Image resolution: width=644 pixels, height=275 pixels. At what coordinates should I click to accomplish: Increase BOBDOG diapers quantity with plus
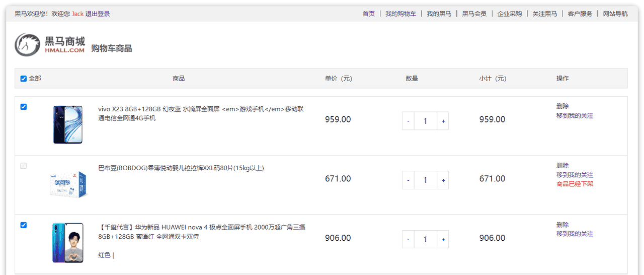click(443, 180)
